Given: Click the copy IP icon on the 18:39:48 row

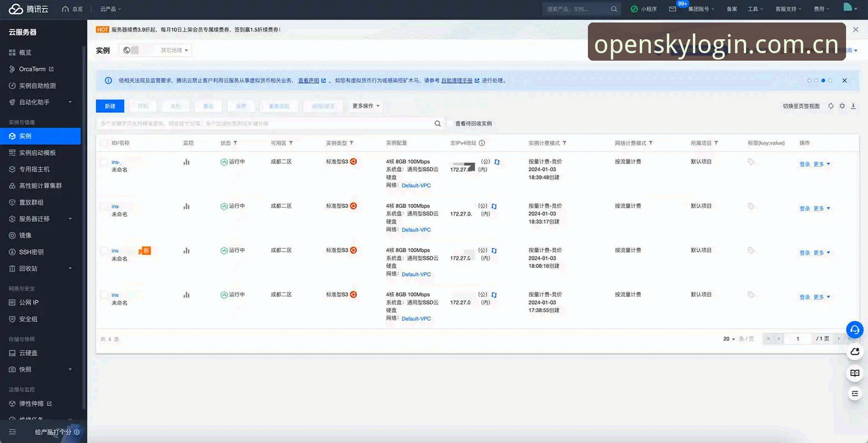Looking at the screenshot, I should pos(497,162).
